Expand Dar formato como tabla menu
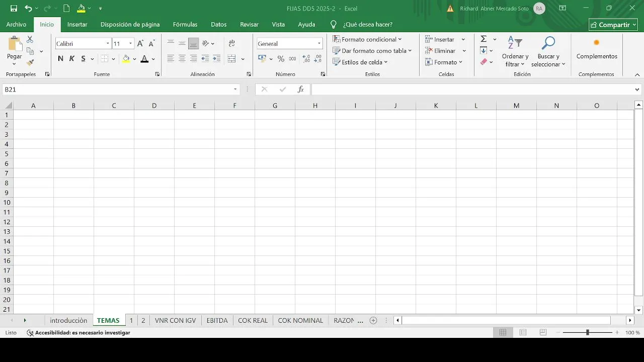644x362 pixels. (x=372, y=51)
